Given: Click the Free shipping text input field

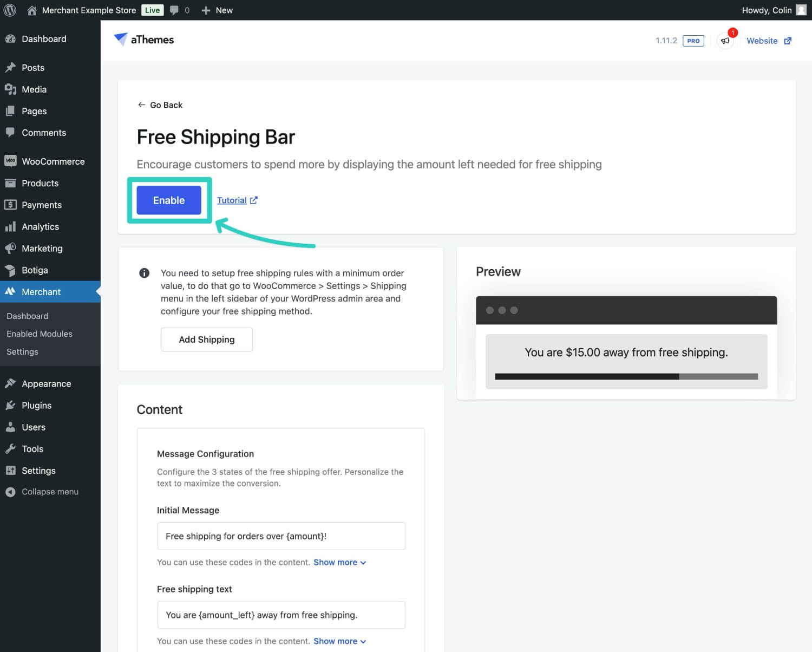Looking at the screenshot, I should pyautogui.click(x=281, y=615).
